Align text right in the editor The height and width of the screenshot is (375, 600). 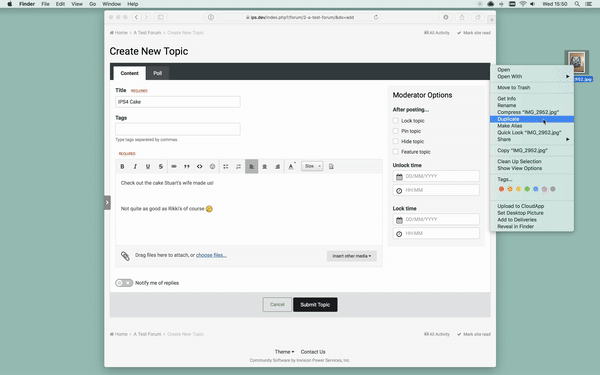click(277, 166)
